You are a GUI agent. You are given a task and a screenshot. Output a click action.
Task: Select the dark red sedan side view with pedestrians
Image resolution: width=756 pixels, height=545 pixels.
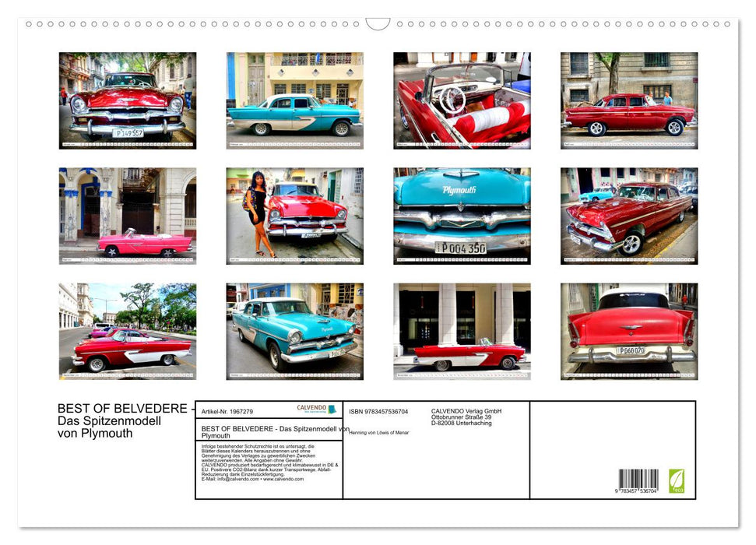[x=629, y=100]
